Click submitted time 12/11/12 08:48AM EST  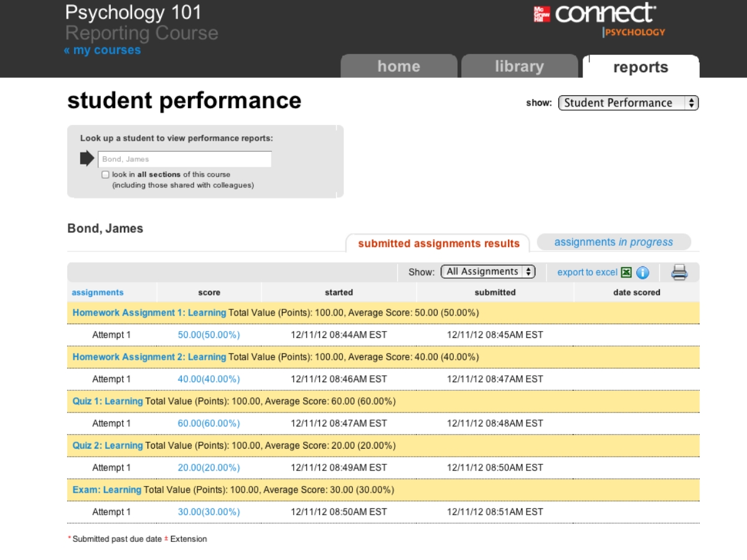(x=495, y=423)
